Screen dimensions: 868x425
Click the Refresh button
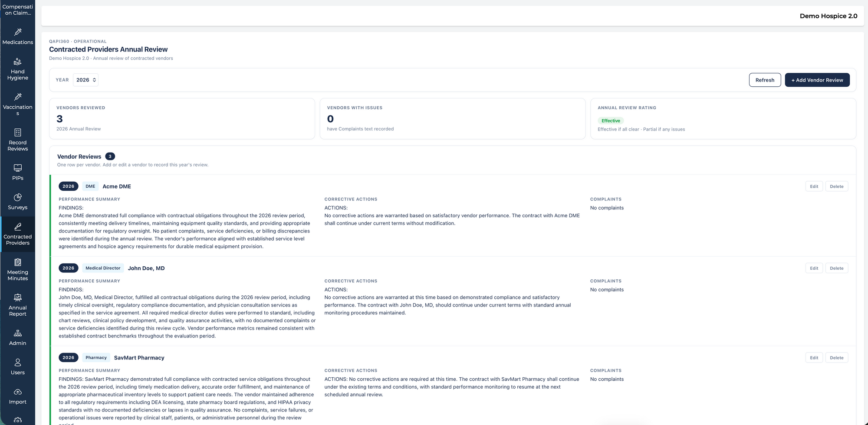click(x=765, y=80)
